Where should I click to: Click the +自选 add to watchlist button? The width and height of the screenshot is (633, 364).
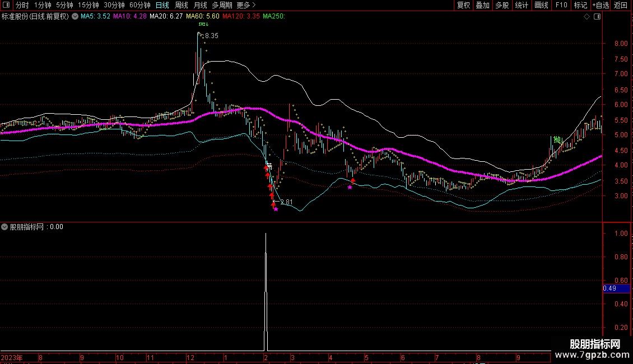[x=601, y=5]
